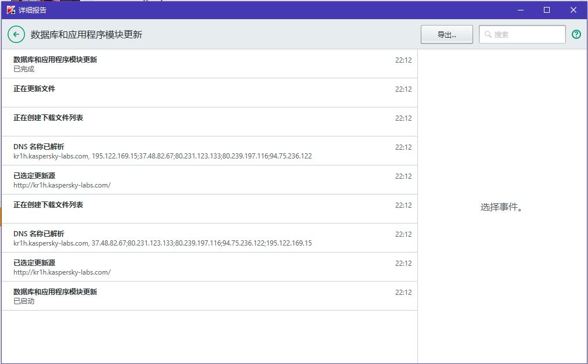The width and height of the screenshot is (588, 364).
Task: Click the Kaspersky logo in title bar
Action: tap(11, 10)
